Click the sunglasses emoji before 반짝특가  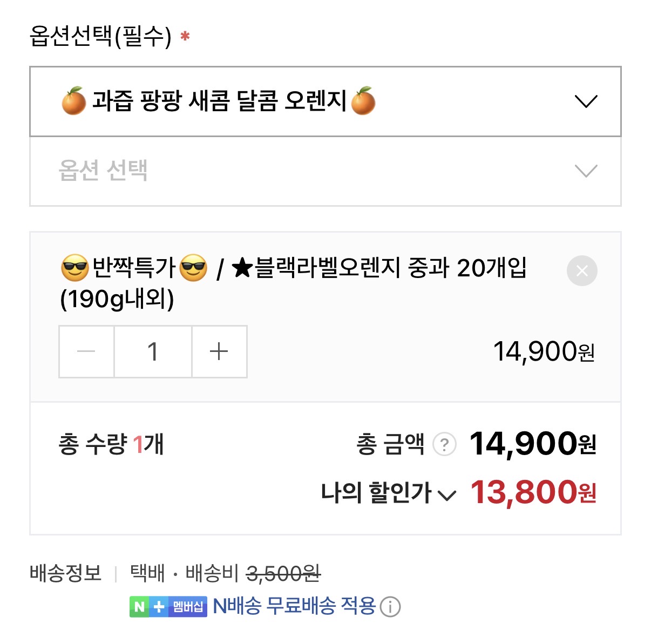point(75,268)
